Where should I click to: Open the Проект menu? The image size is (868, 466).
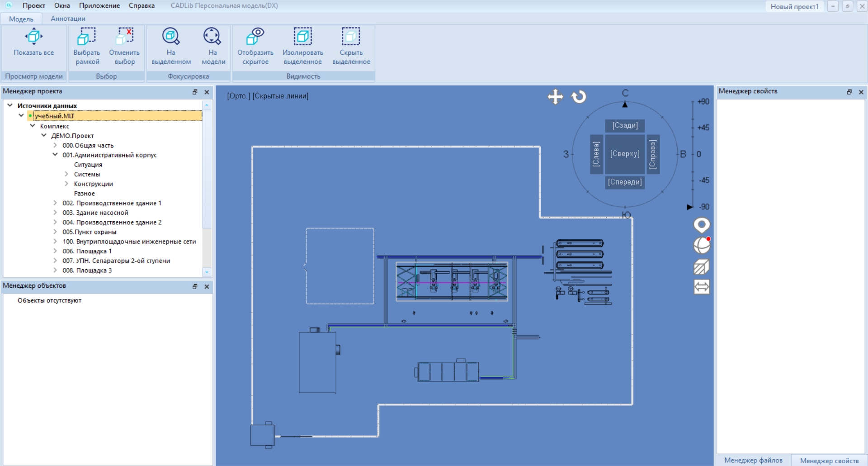point(34,6)
